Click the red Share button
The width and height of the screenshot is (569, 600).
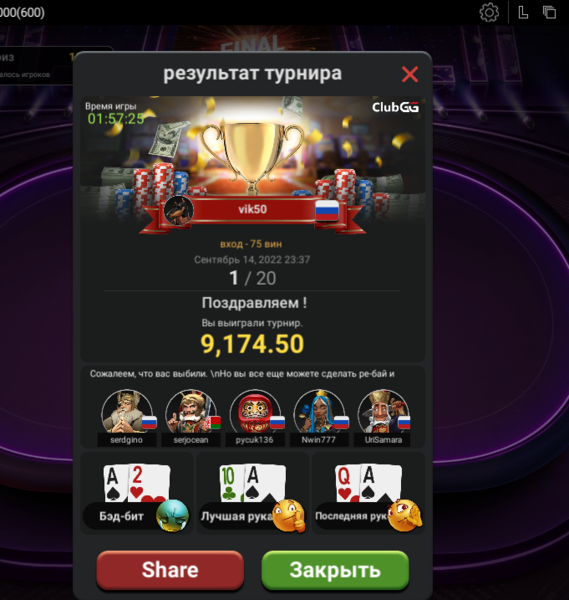(x=170, y=570)
